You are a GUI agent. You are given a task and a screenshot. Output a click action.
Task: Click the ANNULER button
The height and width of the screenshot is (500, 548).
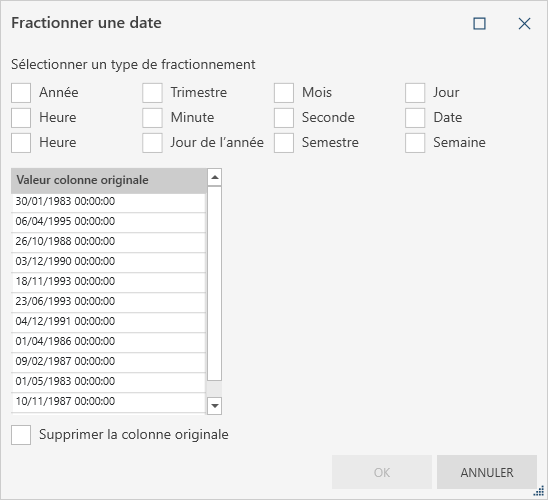486,472
